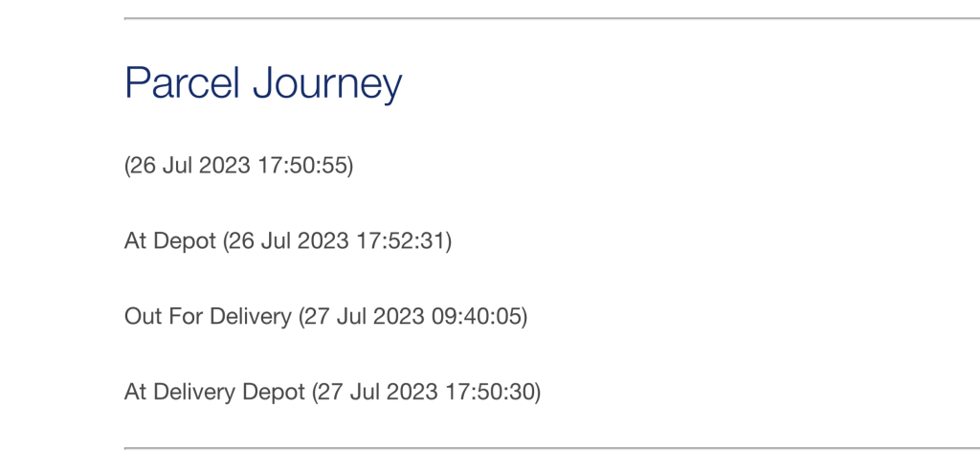Click the word "Journey" in the heading
Viewport: 980px width, 453px height.
click(327, 84)
